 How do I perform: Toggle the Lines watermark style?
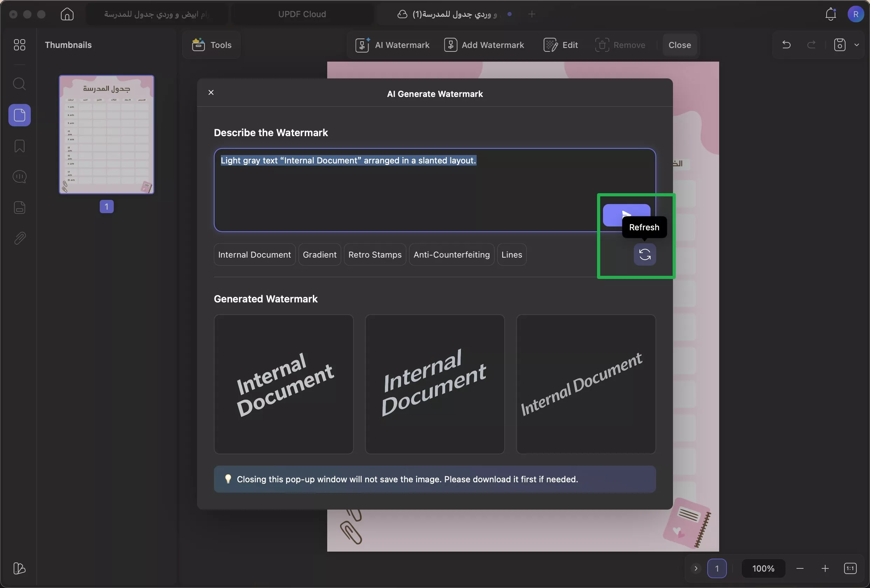[512, 254]
